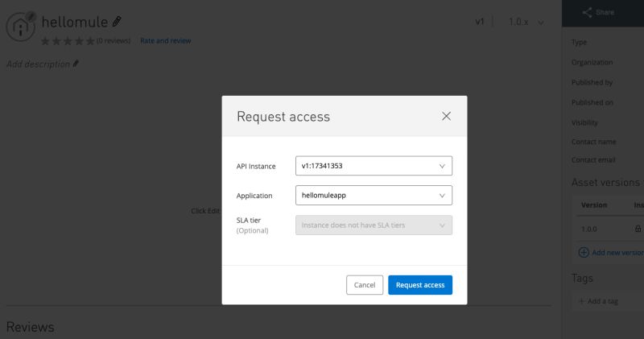Click the fifth rating star
This screenshot has height=339, width=644.
coord(90,41)
